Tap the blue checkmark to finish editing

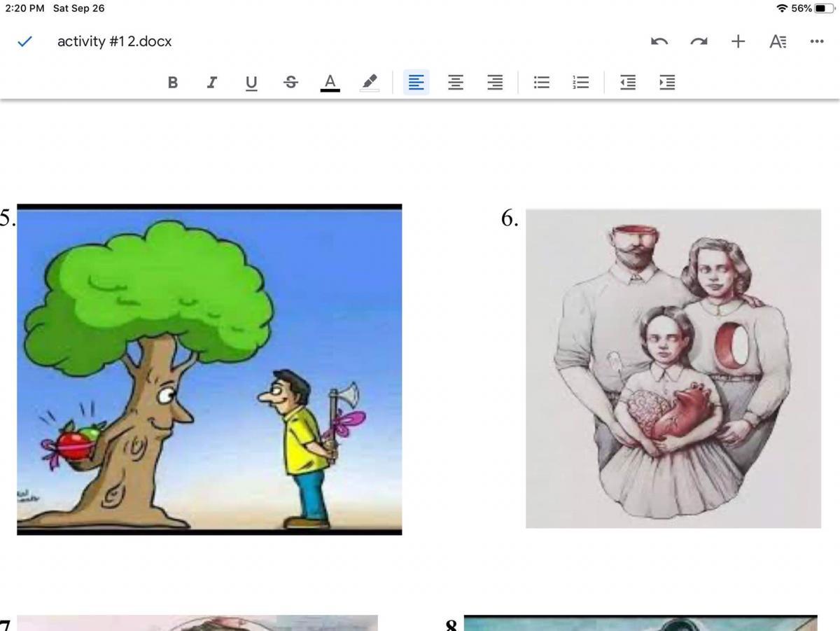(24, 41)
